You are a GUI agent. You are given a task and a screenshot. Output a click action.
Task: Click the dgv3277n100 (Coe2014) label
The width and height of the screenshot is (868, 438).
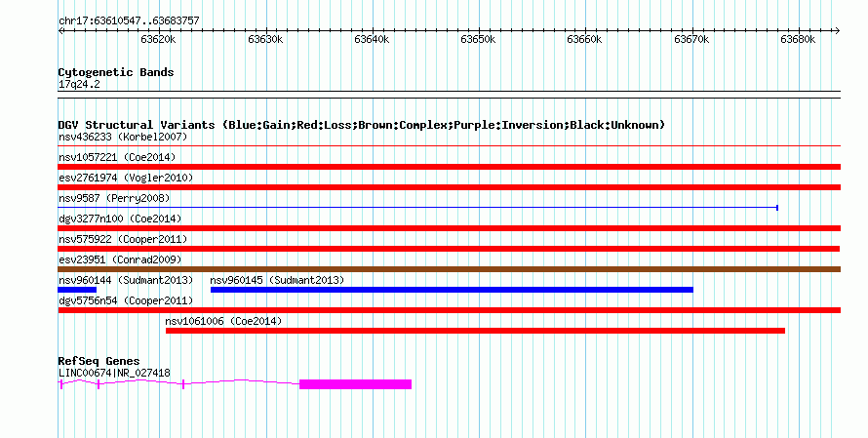[120, 219]
